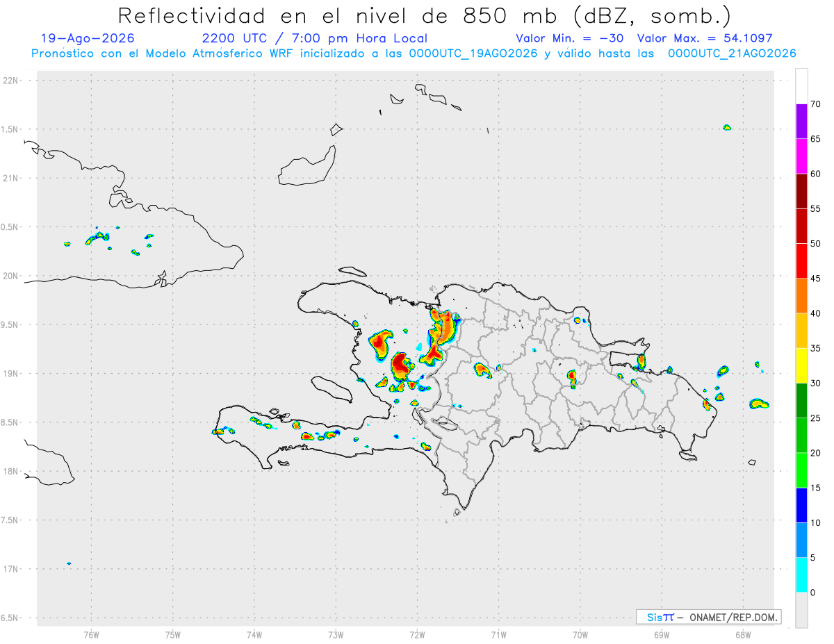Pick the dark red 50–55 dBZ colorbar segment
Image resolution: width=834 pixels, height=644 pixels.
[x=801, y=226]
